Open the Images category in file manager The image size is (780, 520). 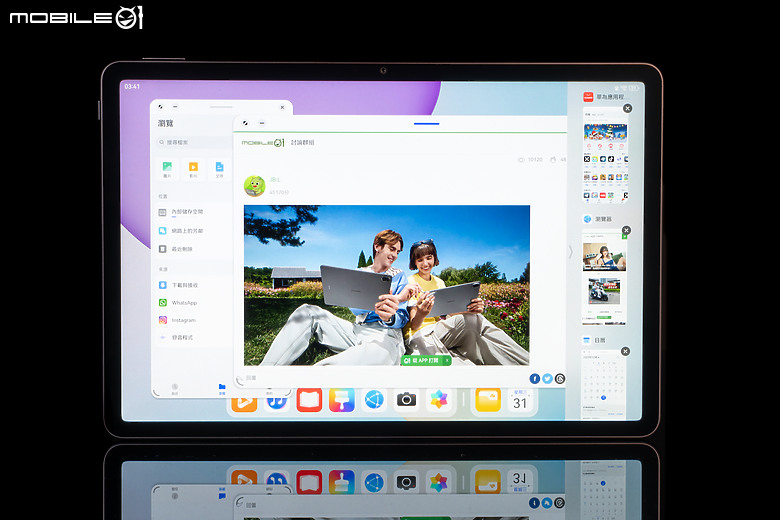(167, 169)
